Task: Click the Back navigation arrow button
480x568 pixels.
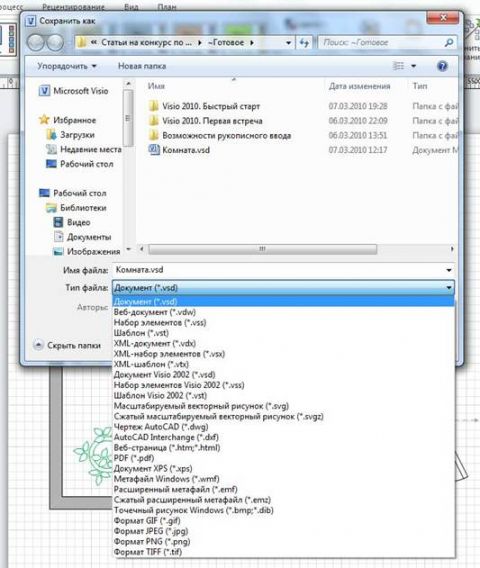Action: 36,43
